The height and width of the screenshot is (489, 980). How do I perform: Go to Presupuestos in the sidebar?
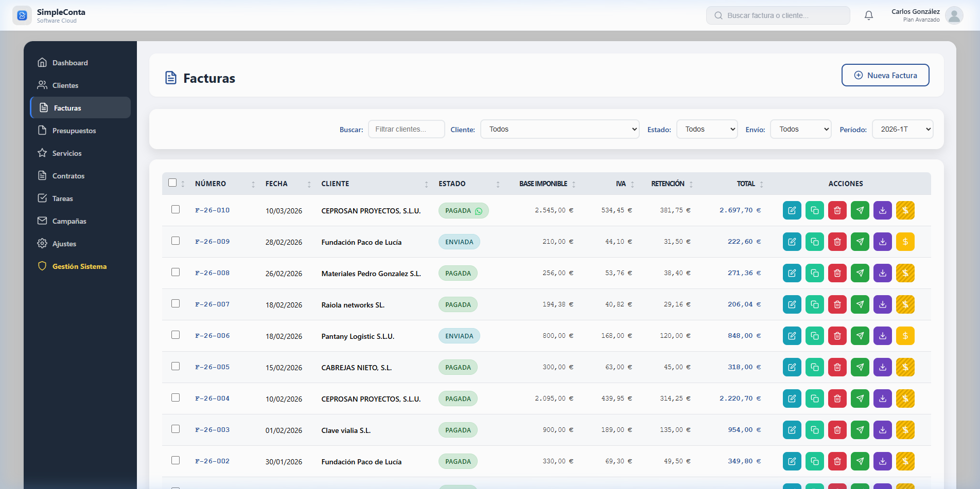[x=74, y=131]
